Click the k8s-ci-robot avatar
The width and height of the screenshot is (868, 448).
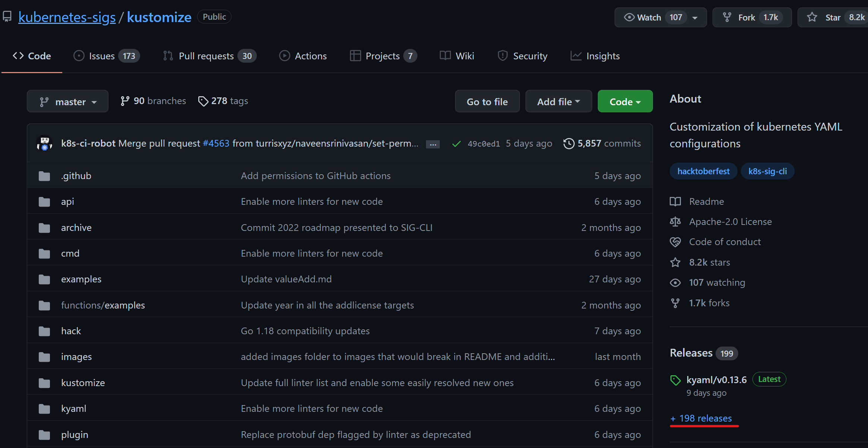point(44,143)
